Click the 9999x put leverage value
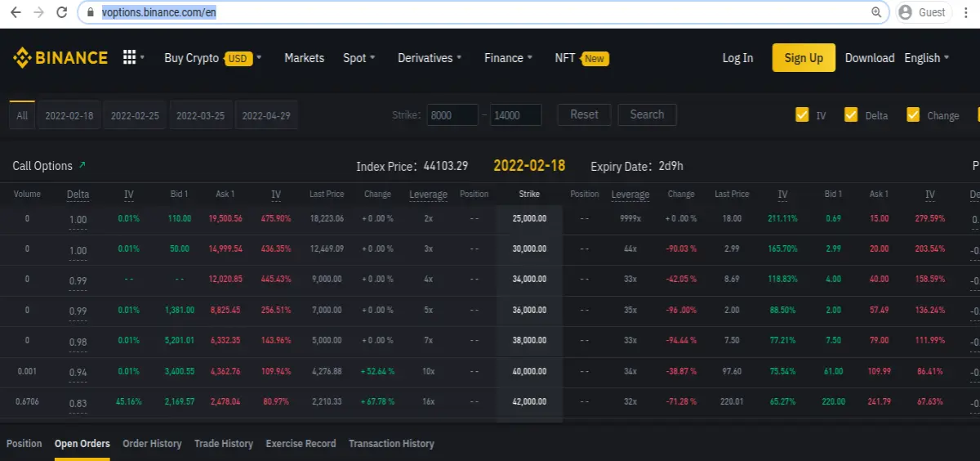 (630, 219)
